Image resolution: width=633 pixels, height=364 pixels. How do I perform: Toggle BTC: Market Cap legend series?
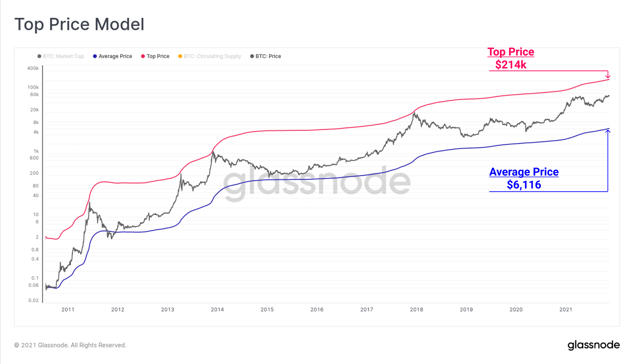pyautogui.click(x=61, y=56)
